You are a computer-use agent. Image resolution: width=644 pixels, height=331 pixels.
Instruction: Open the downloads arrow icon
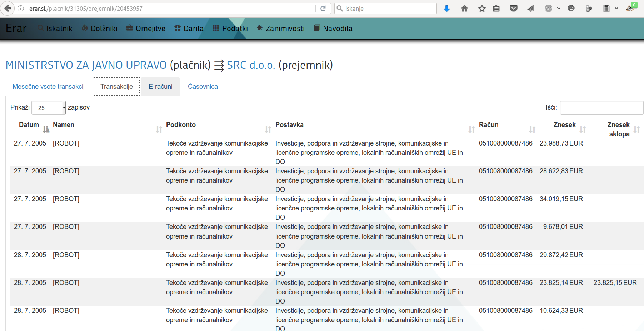447,9
